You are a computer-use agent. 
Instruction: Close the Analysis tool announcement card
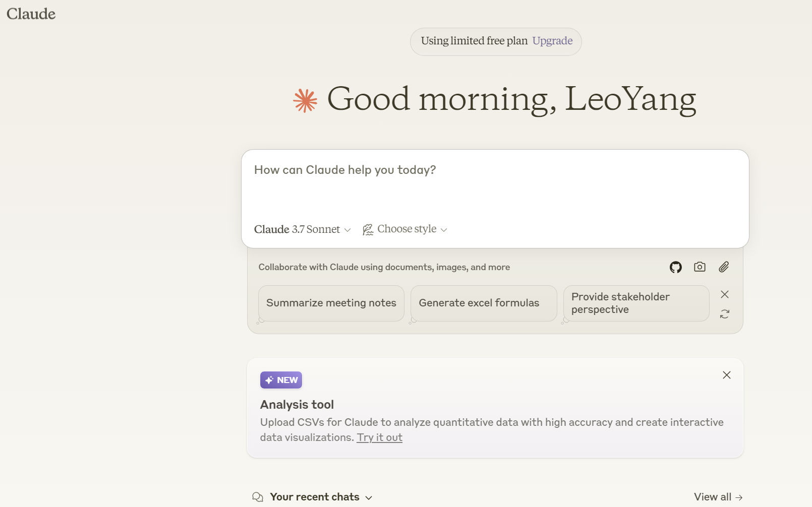coord(726,375)
